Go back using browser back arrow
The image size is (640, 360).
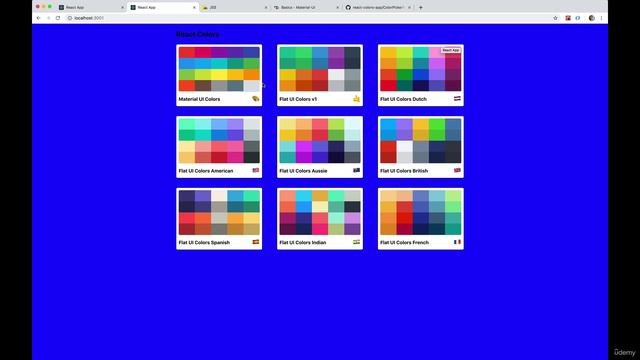coord(38,18)
